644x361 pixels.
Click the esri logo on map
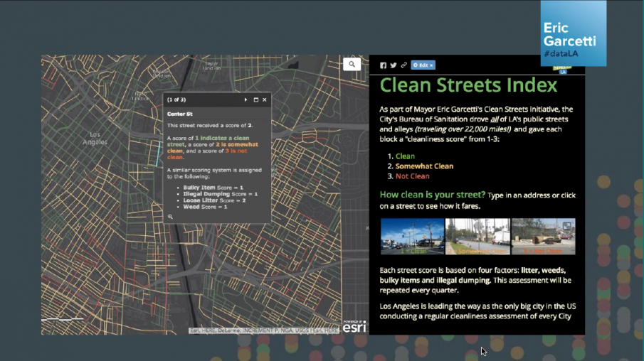coord(354,327)
